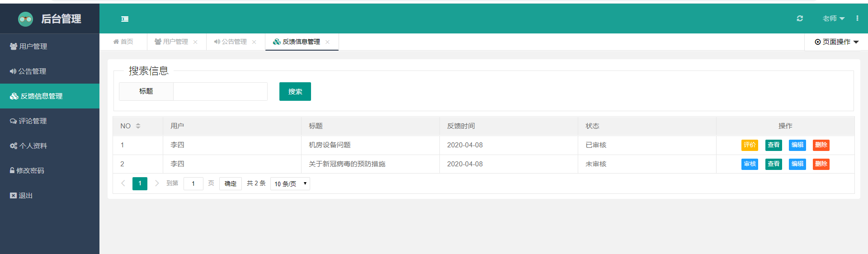The image size is (868, 254).
Task: Click the 反馈时间 column header
Action: pos(509,126)
